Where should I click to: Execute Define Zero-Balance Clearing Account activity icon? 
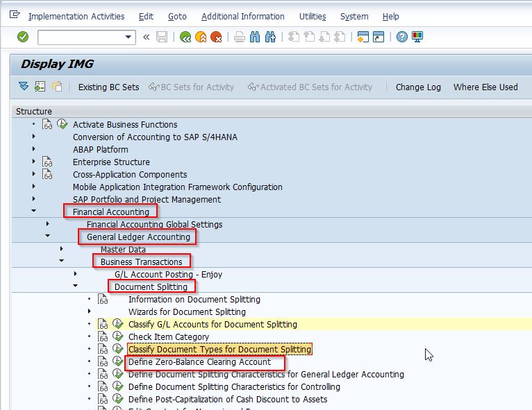(x=117, y=362)
